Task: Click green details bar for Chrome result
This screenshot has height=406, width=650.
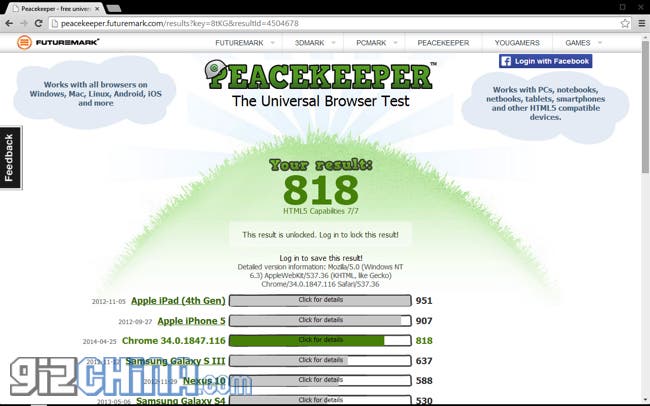Action: coord(320,340)
